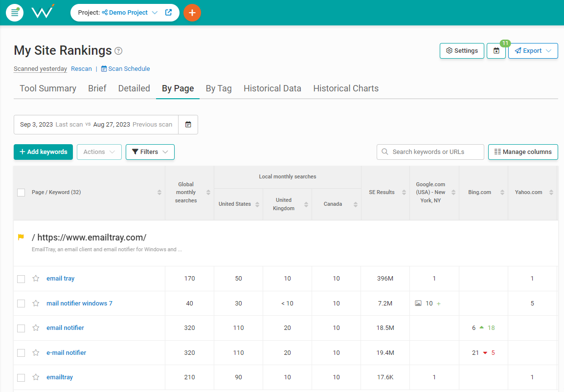This screenshot has width=564, height=392.
Task: Check the email tray row checkbox
Action: [21, 279]
